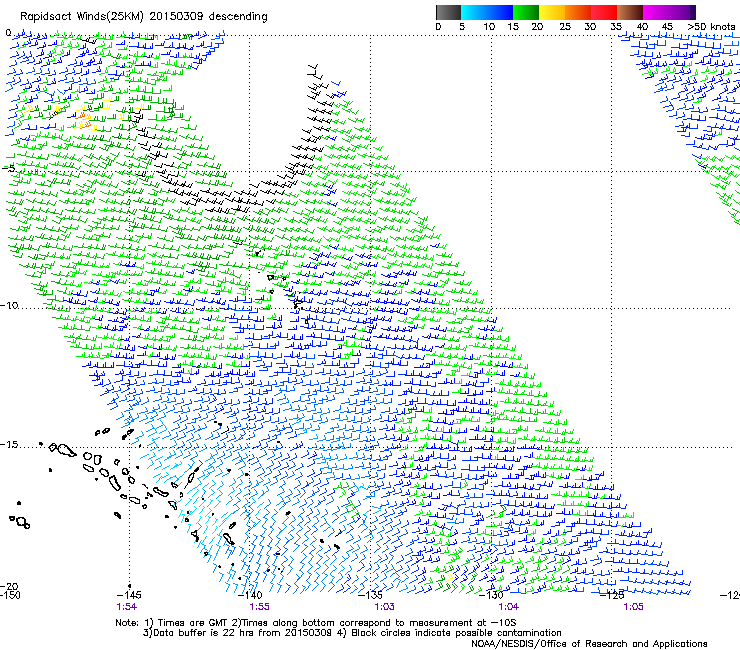Click the red 30-35 knots legend swatch
This screenshot has width=740, height=650.
pos(604,12)
